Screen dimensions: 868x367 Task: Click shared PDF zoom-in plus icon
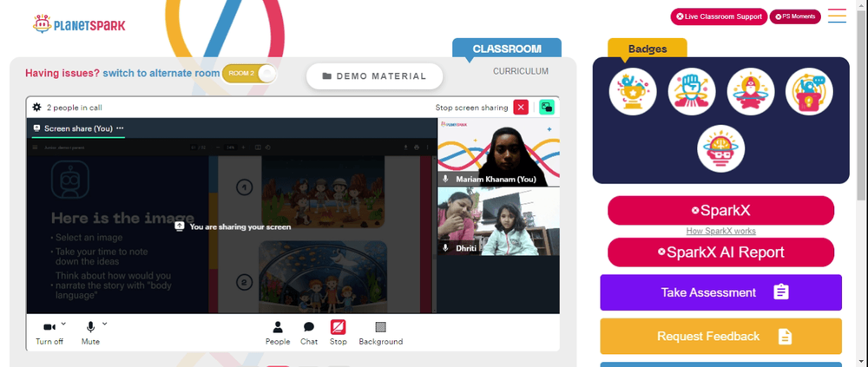pos(242,147)
